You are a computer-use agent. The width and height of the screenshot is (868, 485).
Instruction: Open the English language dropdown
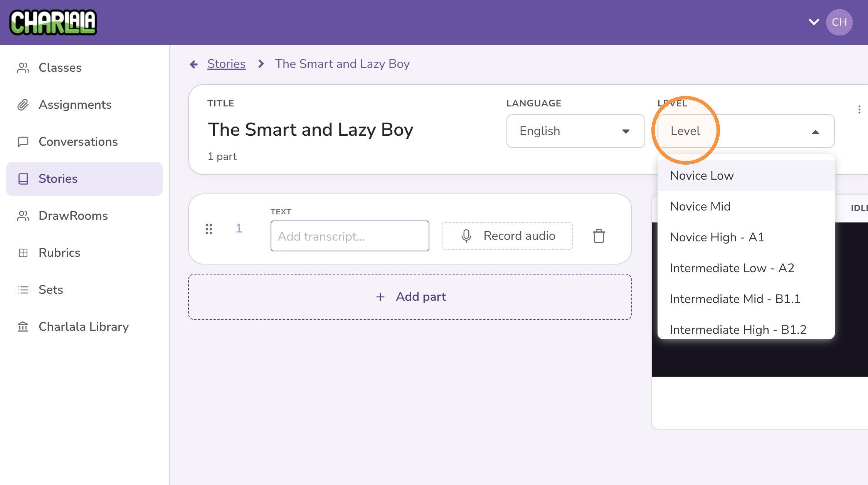[575, 131]
